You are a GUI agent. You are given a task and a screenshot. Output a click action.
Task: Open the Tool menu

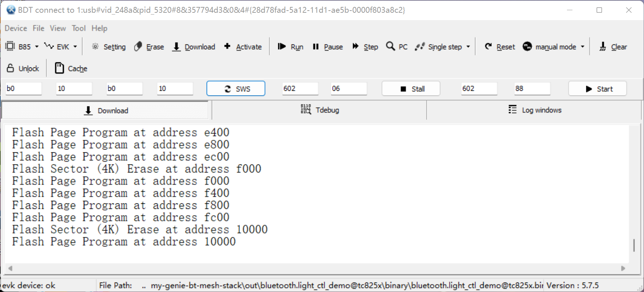pos(78,28)
